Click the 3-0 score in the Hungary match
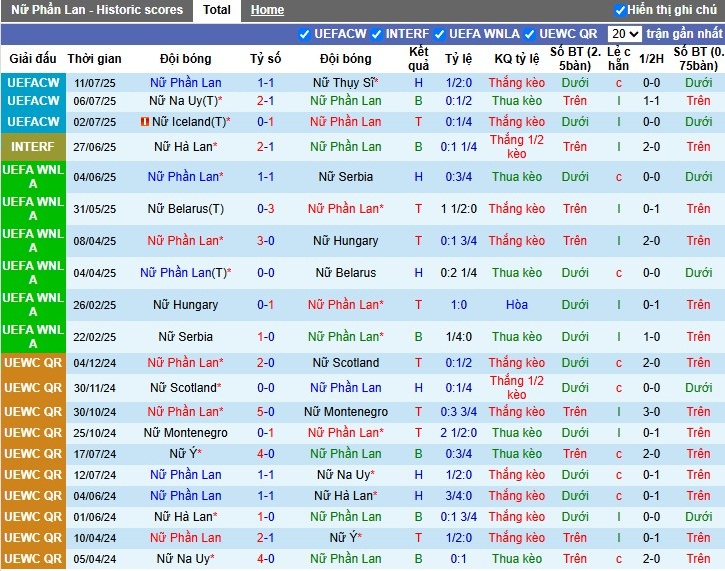The height and width of the screenshot is (571, 725). 265,241
